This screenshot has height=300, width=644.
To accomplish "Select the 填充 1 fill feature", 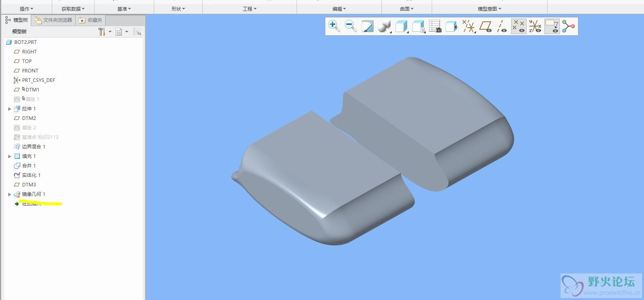I will [29, 156].
